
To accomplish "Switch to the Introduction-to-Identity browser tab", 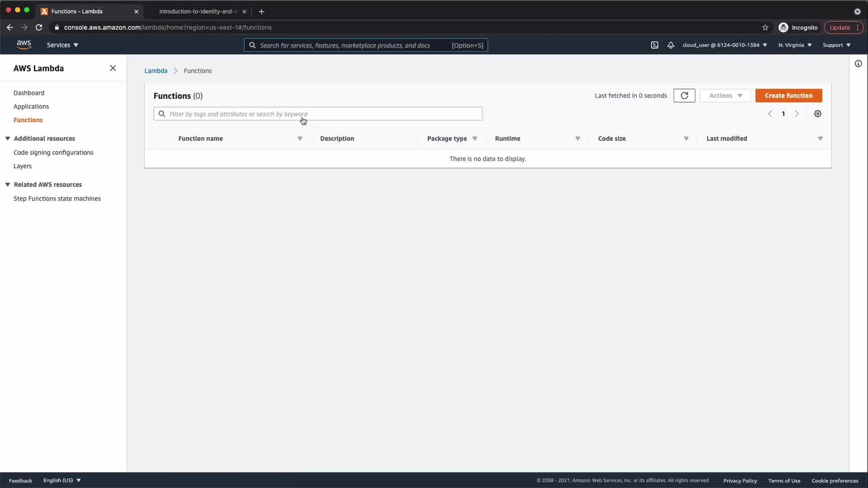I will (198, 11).
